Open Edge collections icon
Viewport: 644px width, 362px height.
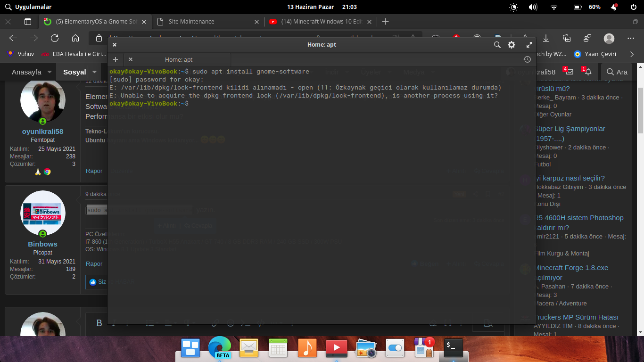coord(567,38)
